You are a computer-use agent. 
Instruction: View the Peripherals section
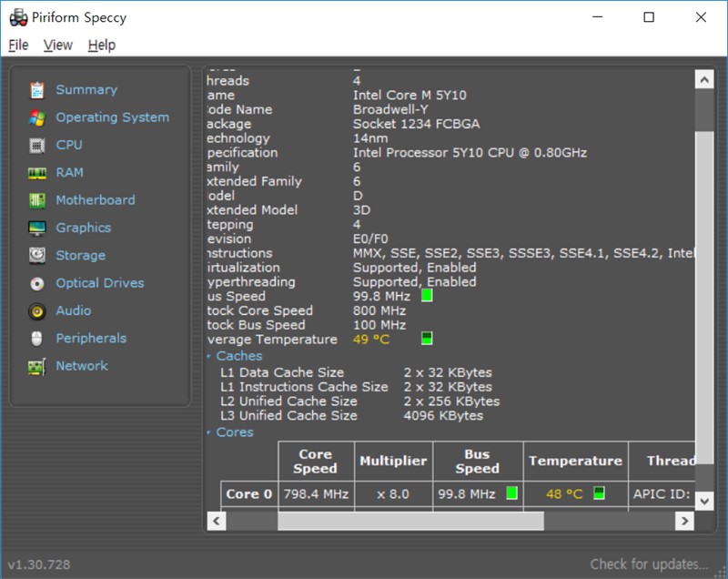[91, 339]
